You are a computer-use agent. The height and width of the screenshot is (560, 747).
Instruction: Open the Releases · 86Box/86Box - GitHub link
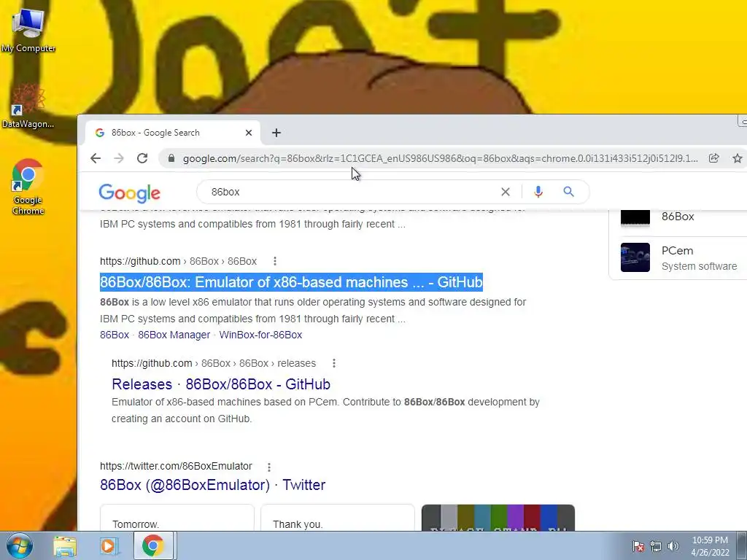pos(221,384)
